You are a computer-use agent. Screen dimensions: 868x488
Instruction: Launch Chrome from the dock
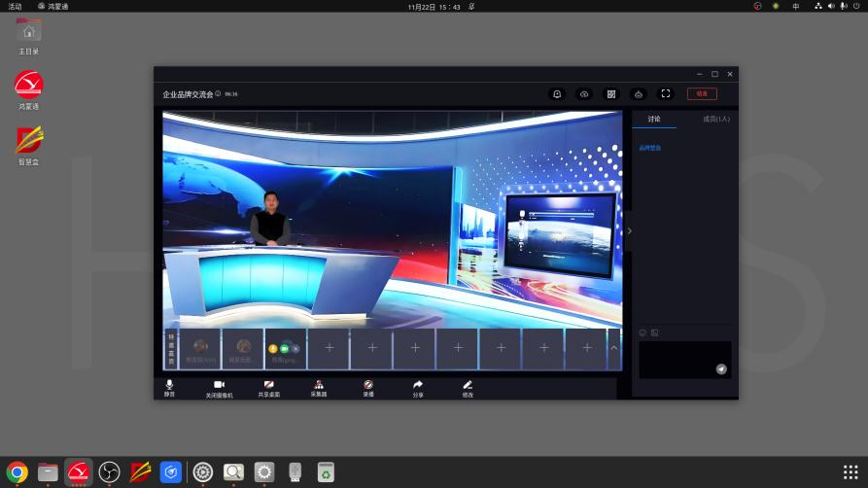point(17,472)
